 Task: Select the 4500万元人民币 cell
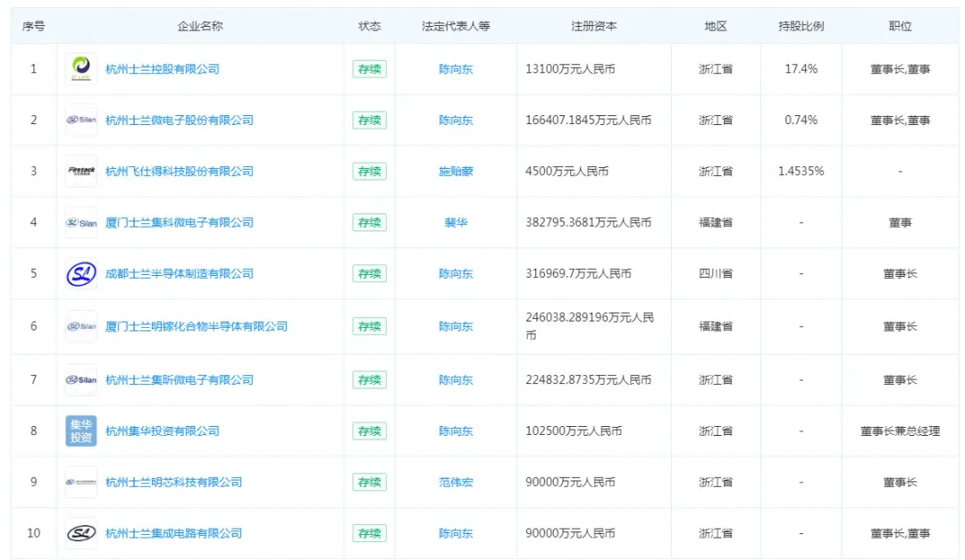tap(566, 171)
